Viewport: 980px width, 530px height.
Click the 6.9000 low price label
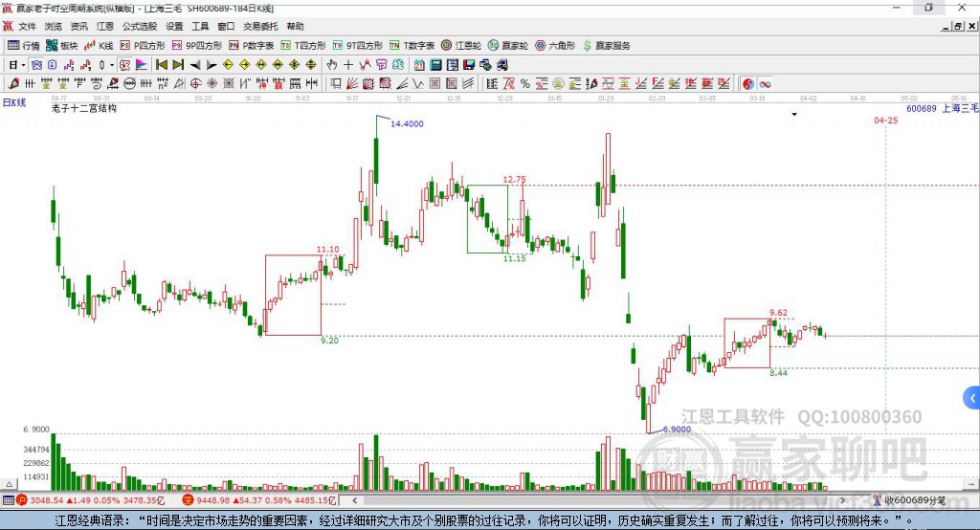[x=677, y=430]
